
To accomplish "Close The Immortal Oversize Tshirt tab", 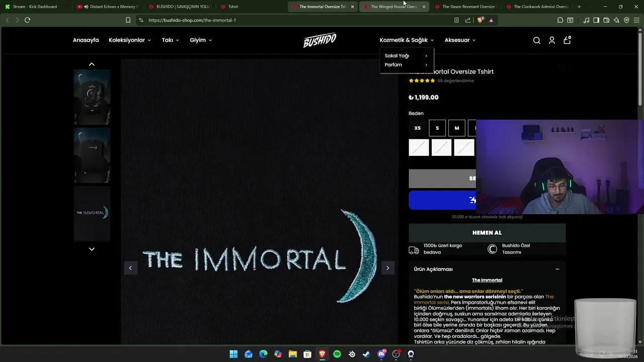I will point(352,7).
